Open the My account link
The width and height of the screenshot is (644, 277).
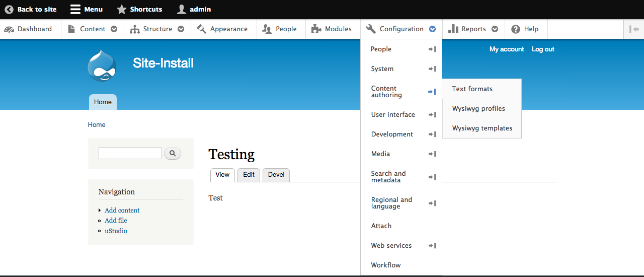[x=507, y=49]
